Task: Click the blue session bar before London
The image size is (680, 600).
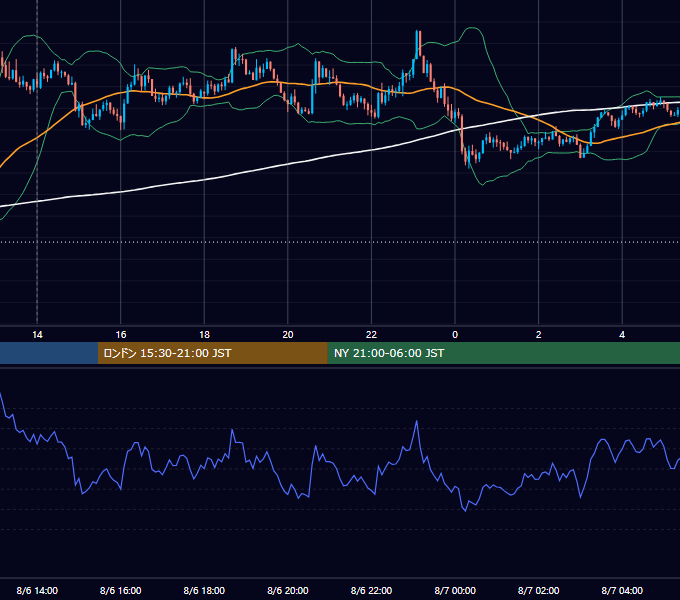Action: 49,353
